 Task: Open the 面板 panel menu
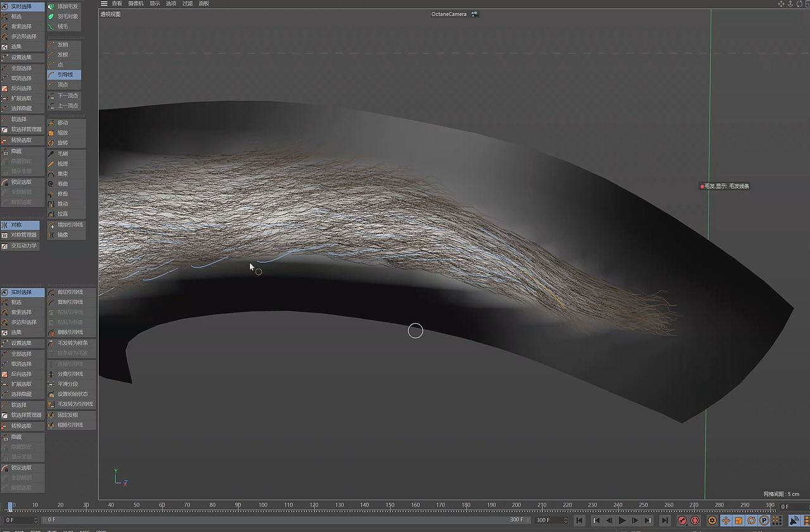(204, 4)
